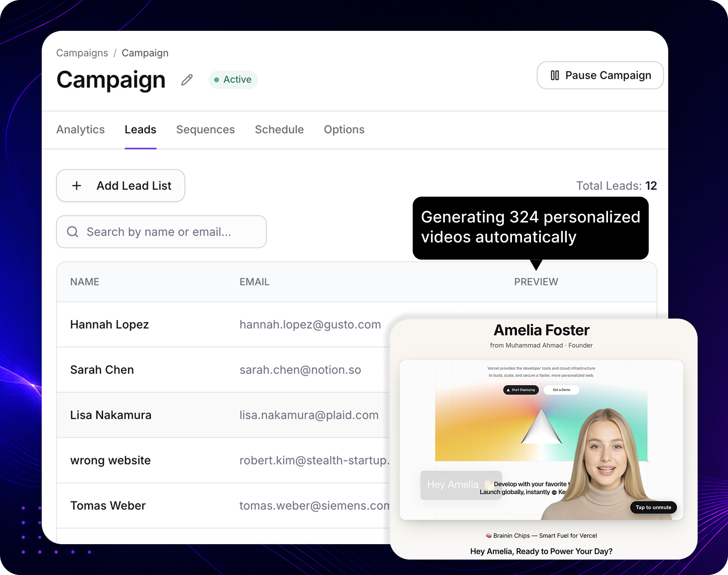Click the Total Leads: 12 counter
Screen dimensions: 728x575
616,186
